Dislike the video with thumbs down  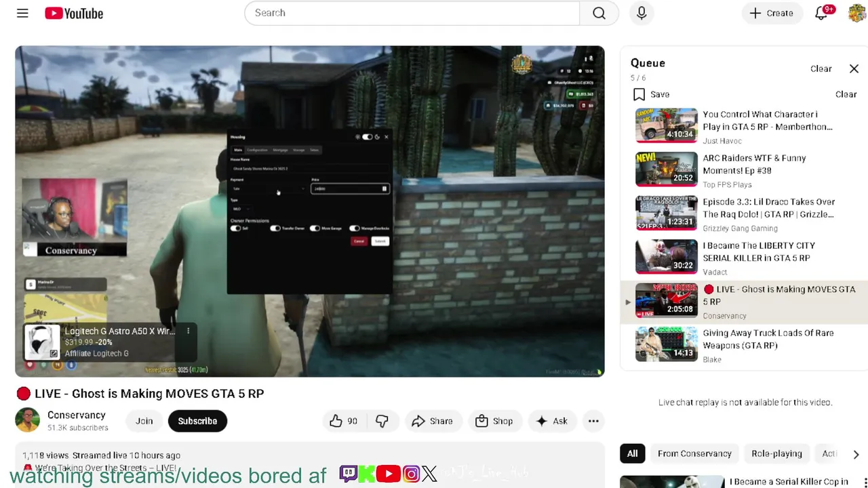382,421
